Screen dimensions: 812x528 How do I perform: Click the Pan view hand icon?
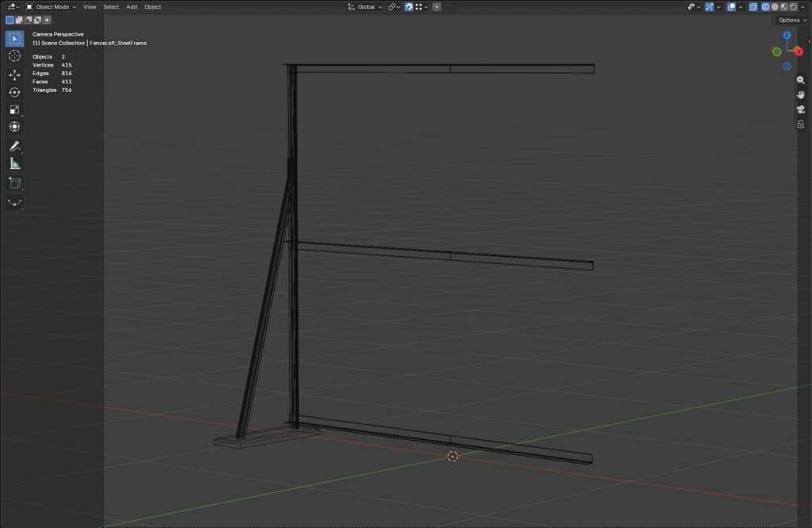tap(801, 94)
